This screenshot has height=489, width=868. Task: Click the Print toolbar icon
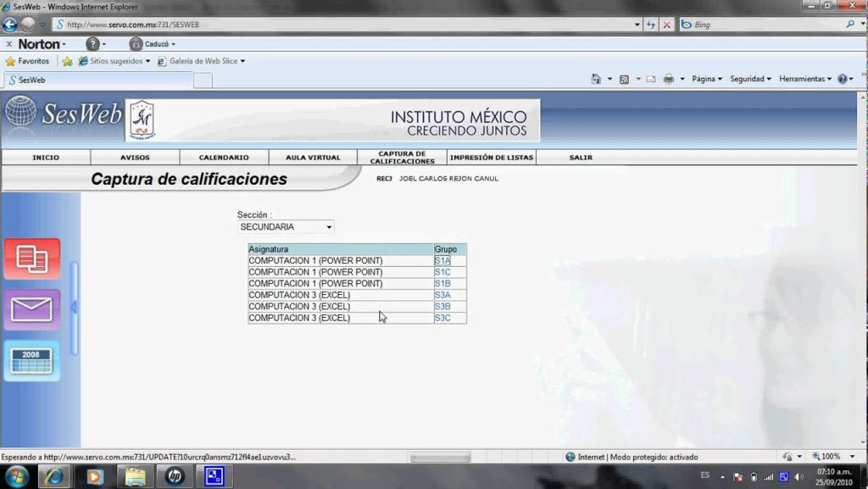point(668,79)
